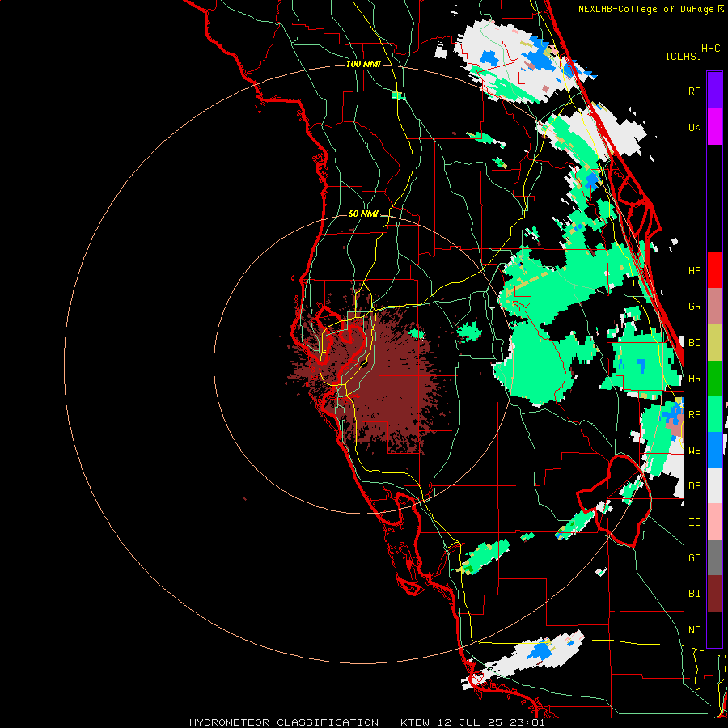Click the 'WS' legend label

pyautogui.click(x=694, y=450)
